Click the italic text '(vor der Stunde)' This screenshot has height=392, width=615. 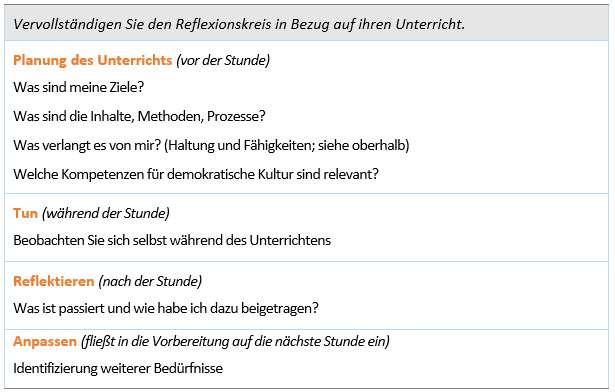(x=223, y=60)
